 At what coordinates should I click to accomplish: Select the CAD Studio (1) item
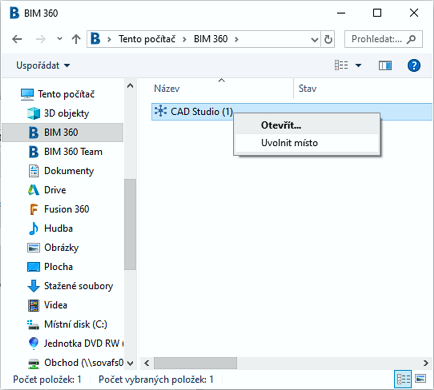tap(292, 111)
